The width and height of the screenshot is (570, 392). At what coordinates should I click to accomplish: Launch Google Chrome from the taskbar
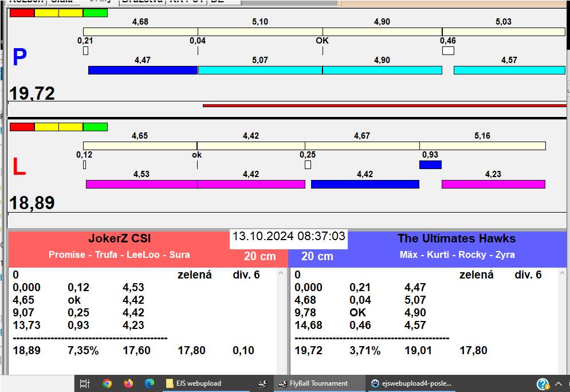107,383
